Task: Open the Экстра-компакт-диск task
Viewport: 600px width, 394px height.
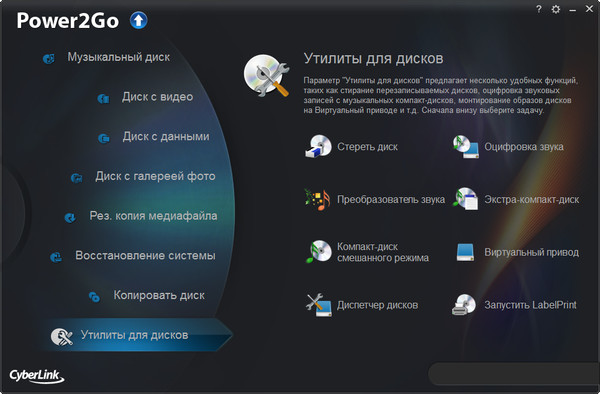Action: (532, 200)
